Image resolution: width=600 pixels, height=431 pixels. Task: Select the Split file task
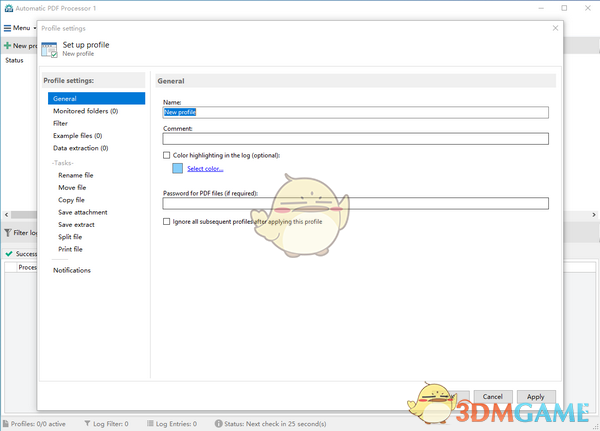[x=70, y=237]
